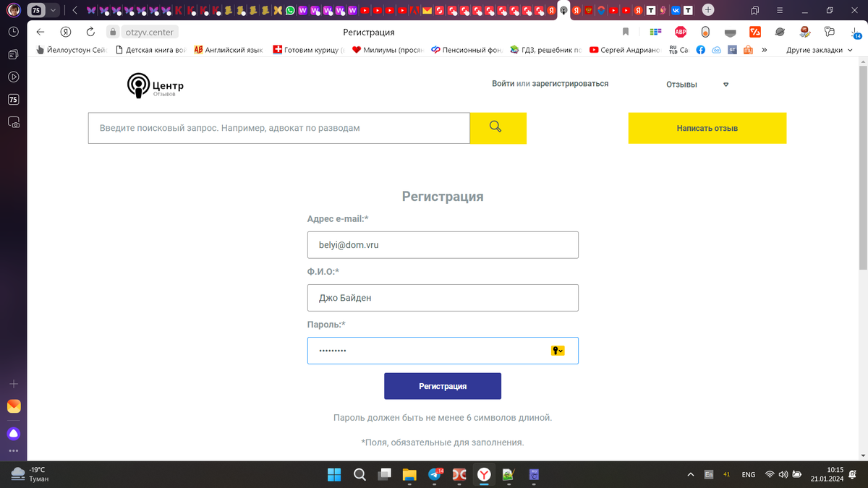Image resolution: width=868 pixels, height=488 pixels.
Task: Open the browser bookmarks panel icon in title bar
Action: pos(754,10)
